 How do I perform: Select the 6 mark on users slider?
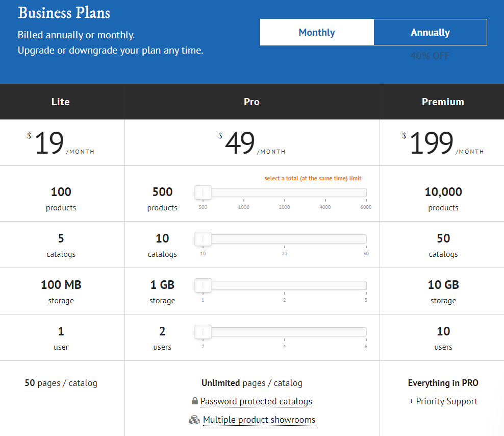[365, 347]
